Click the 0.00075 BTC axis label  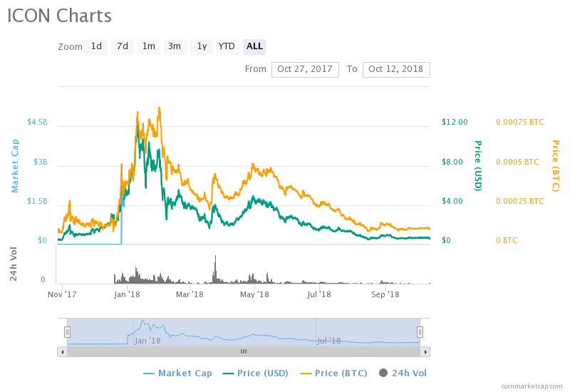(520, 122)
